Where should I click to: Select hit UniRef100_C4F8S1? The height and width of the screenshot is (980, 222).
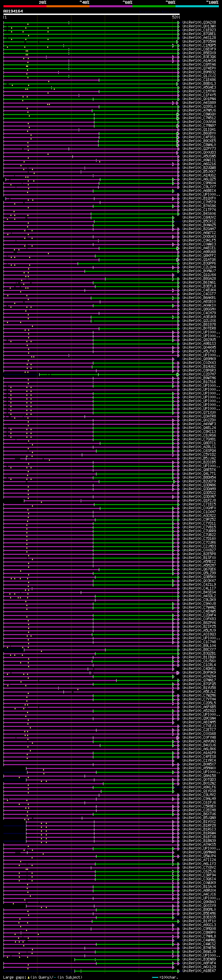coord(199,137)
